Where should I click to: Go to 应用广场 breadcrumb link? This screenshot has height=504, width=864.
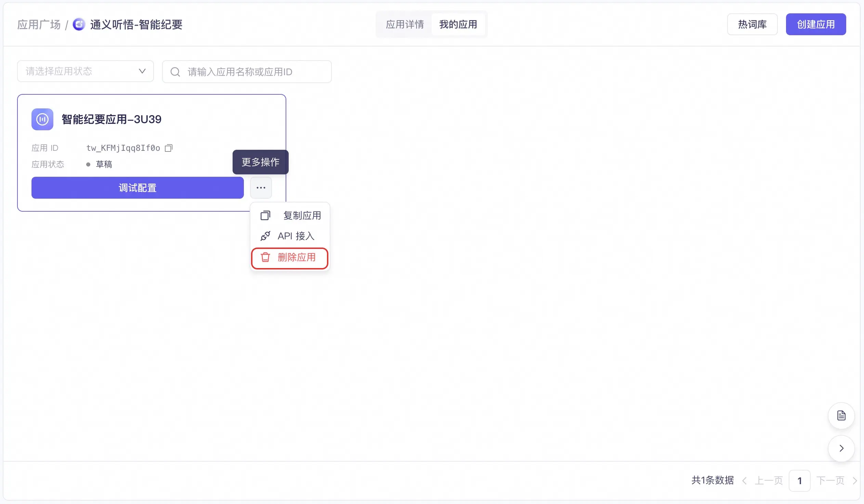pyautogui.click(x=39, y=24)
